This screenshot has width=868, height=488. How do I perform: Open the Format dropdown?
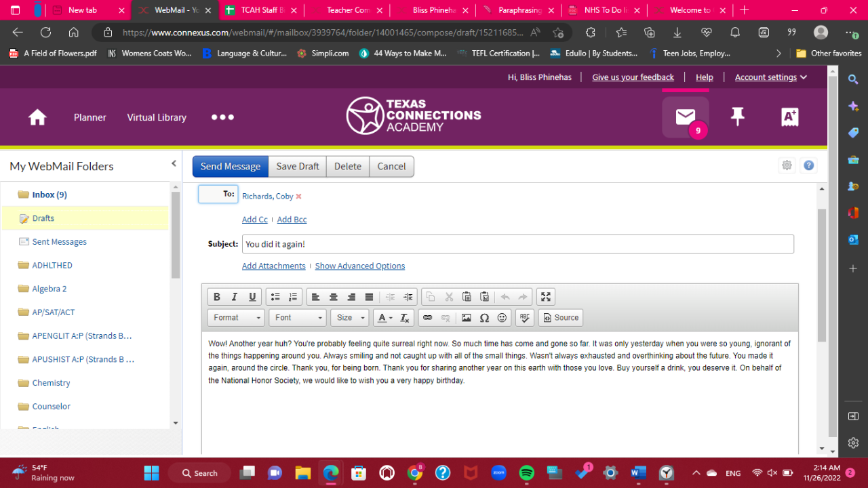click(x=236, y=317)
